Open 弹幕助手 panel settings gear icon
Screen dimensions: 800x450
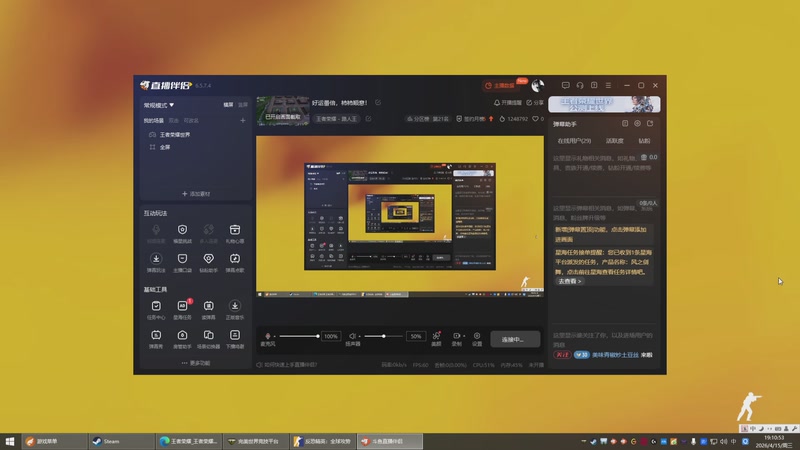click(637, 123)
